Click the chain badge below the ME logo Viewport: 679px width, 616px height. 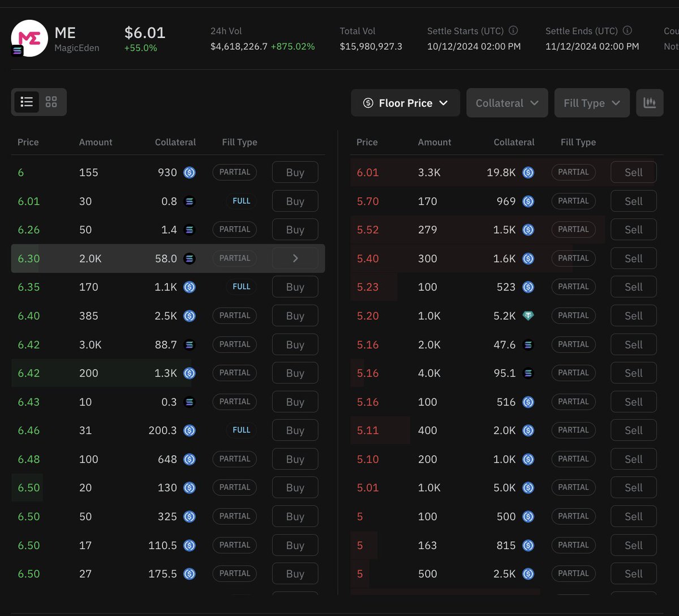[16, 50]
